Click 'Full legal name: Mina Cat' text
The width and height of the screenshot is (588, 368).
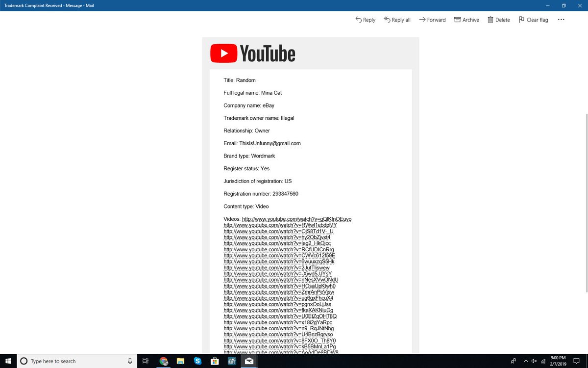click(x=253, y=93)
